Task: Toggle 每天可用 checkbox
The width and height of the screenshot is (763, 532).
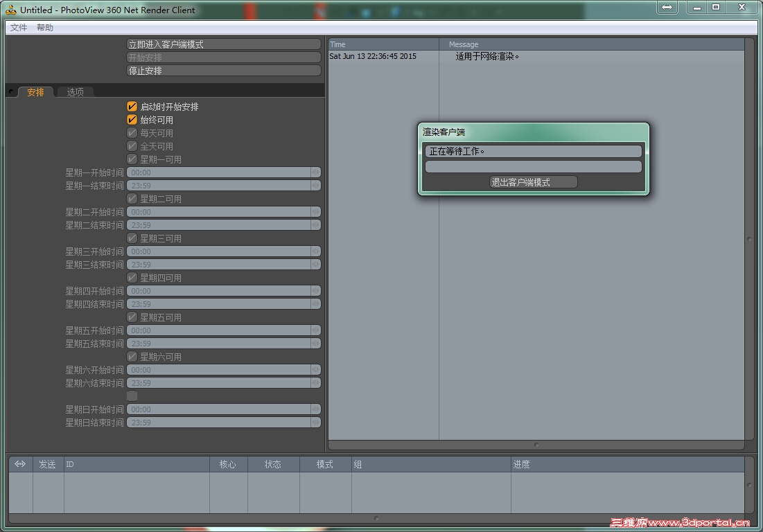Action: 132,133
